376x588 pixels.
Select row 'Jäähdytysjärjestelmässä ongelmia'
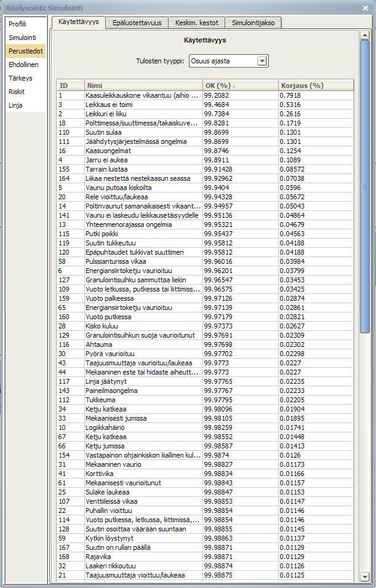206,141
